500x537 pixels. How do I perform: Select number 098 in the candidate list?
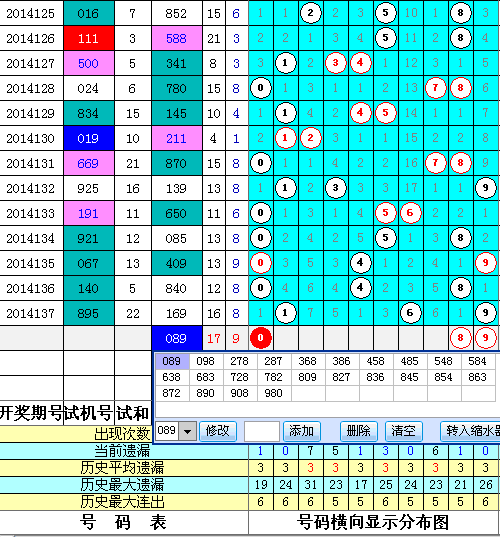205,361
